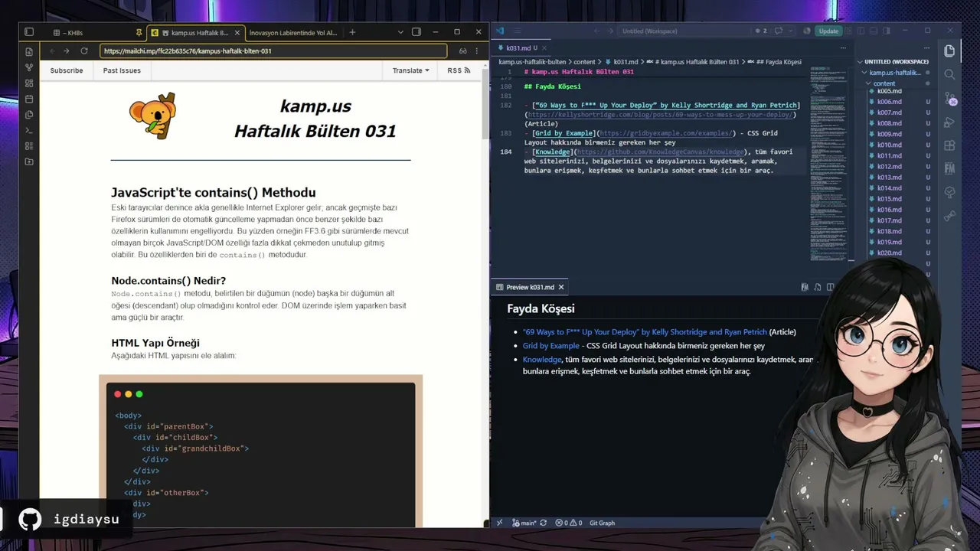Screen dimensions: 980x551
Task: Open Source Control view with 36 badge
Action: pos(949,99)
